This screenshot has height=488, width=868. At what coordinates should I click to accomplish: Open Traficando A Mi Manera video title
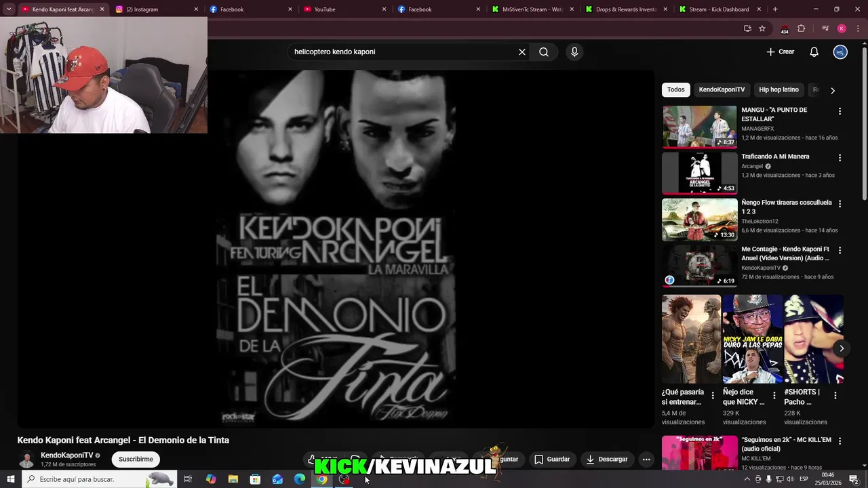tap(775, 157)
